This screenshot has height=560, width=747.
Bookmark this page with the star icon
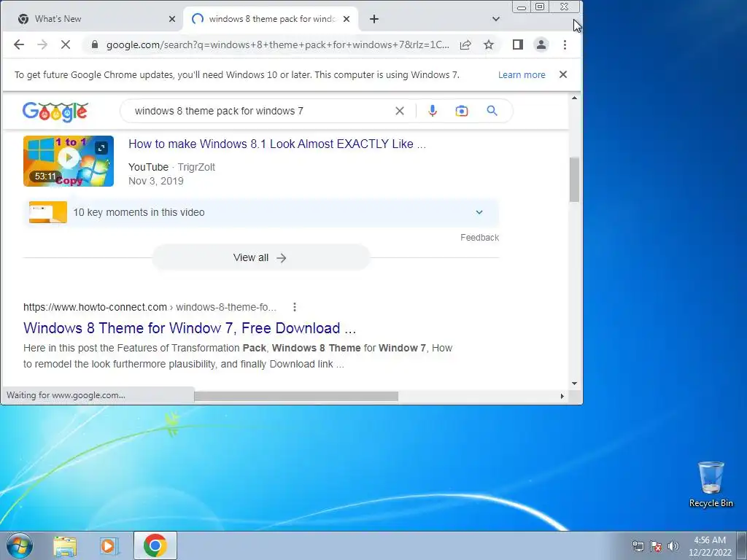tap(489, 44)
